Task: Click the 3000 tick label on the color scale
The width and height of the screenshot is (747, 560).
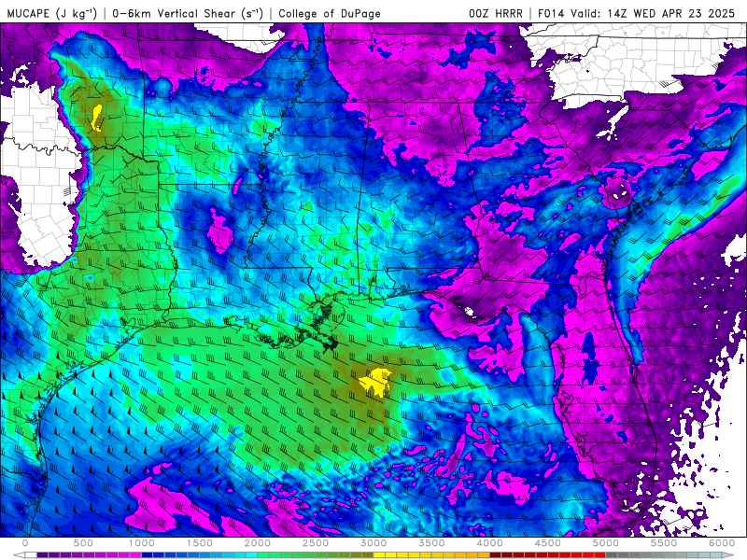Action: [373, 543]
